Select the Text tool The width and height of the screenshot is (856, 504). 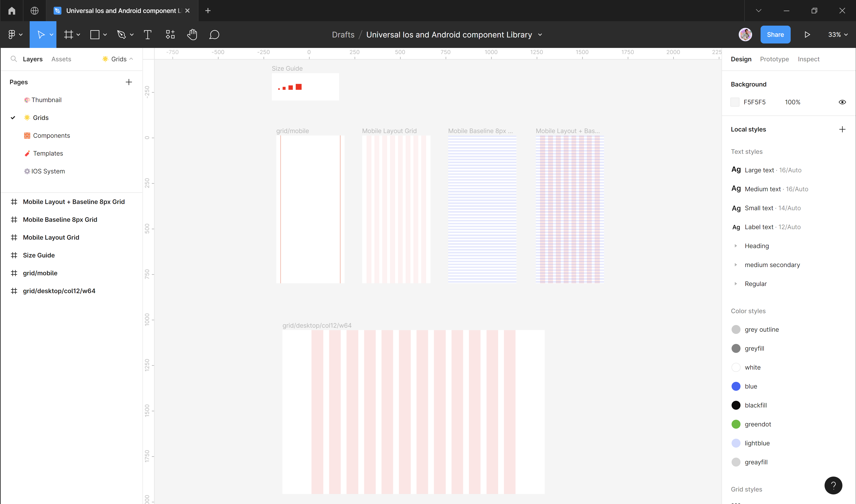pyautogui.click(x=147, y=35)
